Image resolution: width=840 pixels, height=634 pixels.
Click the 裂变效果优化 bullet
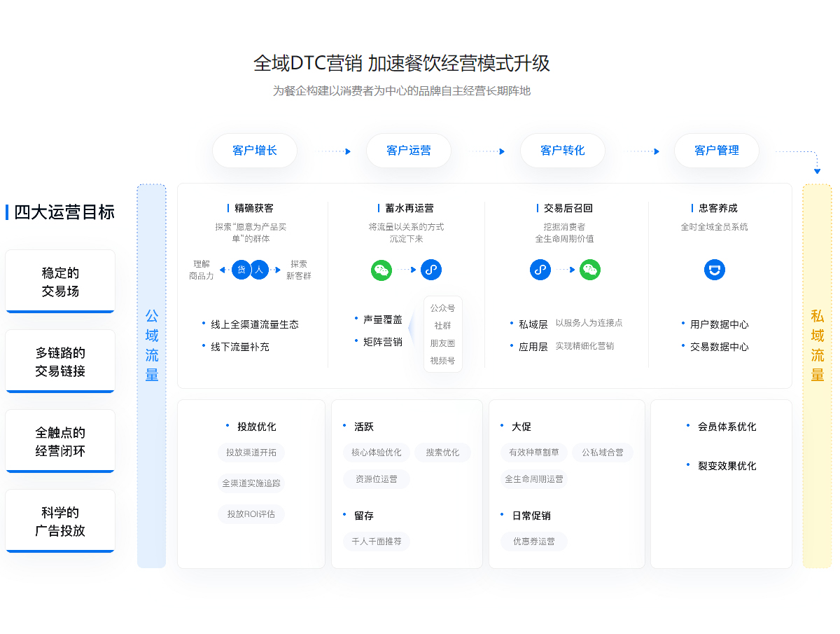pyautogui.click(x=727, y=466)
